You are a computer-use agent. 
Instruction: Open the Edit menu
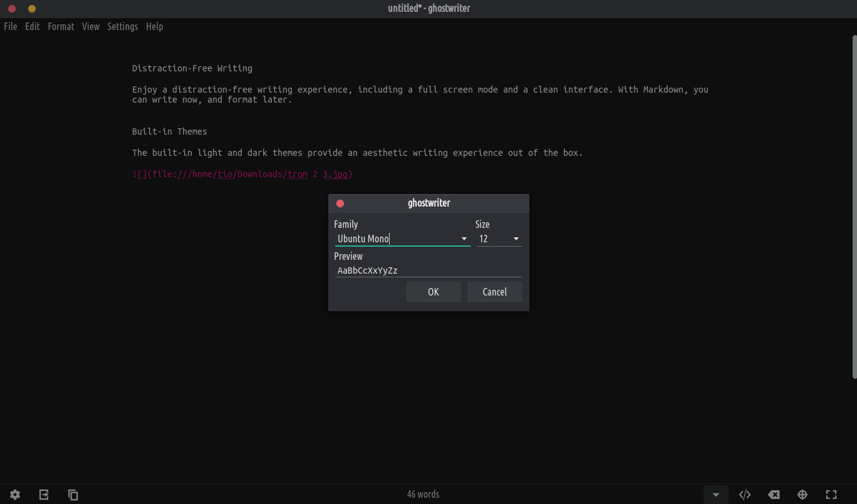click(33, 26)
